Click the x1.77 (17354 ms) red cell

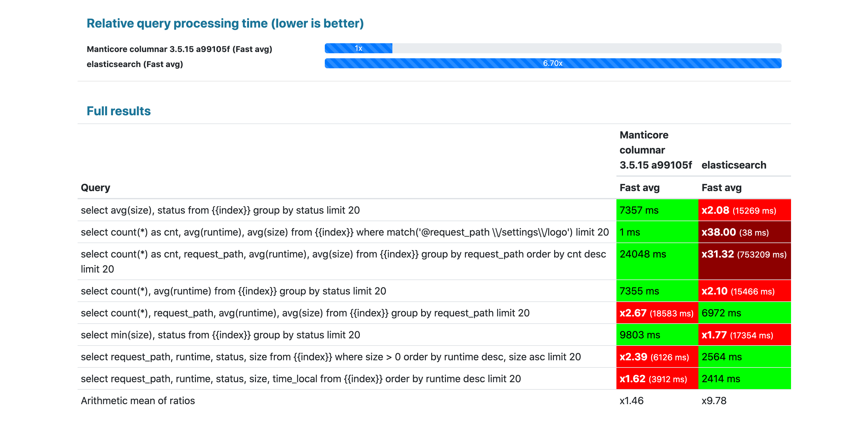pos(744,335)
